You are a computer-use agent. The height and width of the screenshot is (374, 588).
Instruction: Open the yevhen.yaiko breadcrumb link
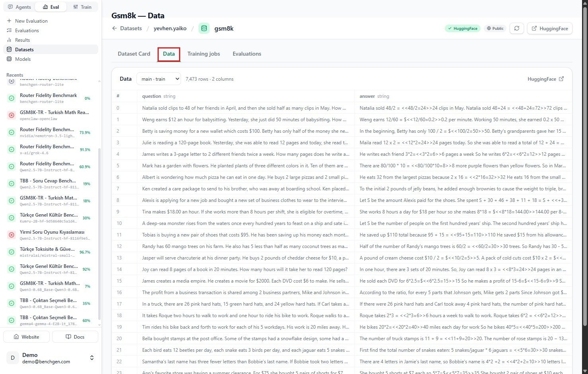[170, 29]
